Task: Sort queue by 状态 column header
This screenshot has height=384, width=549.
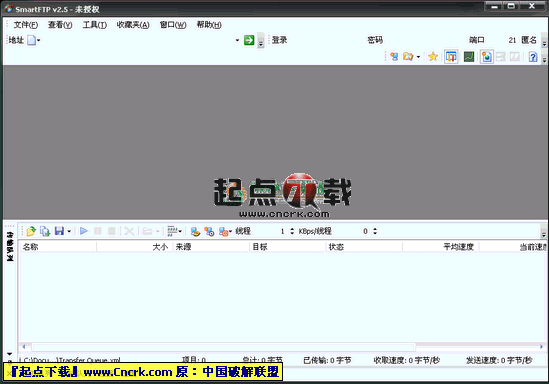Action: click(364, 247)
